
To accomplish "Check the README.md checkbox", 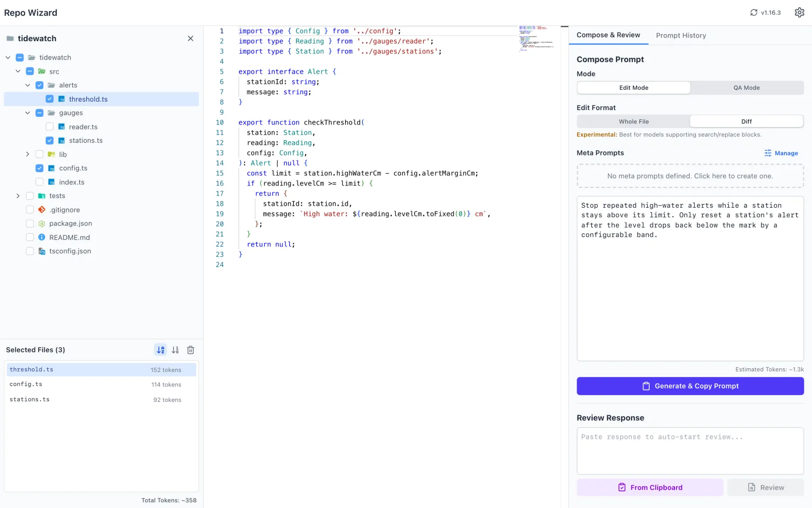I will [29, 237].
